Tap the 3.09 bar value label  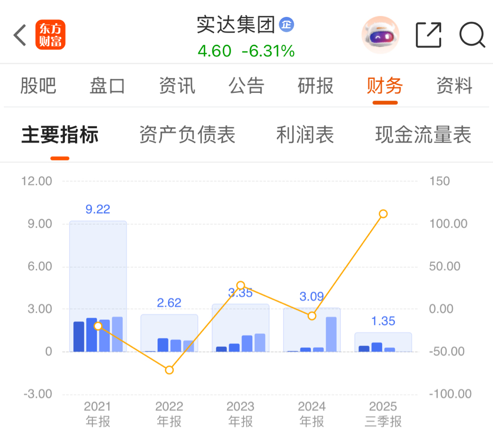(311, 296)
